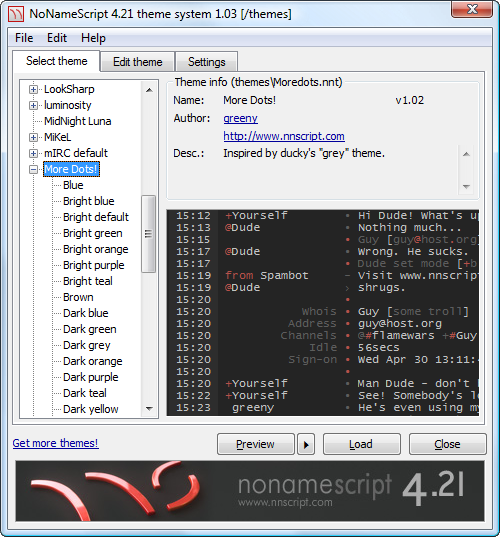The height and width of the screenshot is (537, 500).
Task: Click the description box scroll-up arrow
Action: pyautogui.click(x=466, y=154)
